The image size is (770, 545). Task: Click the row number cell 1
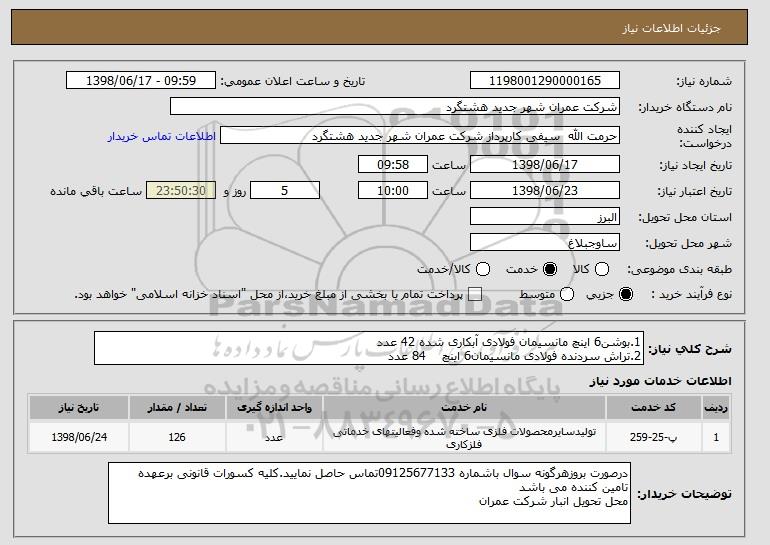coord(716,437)
